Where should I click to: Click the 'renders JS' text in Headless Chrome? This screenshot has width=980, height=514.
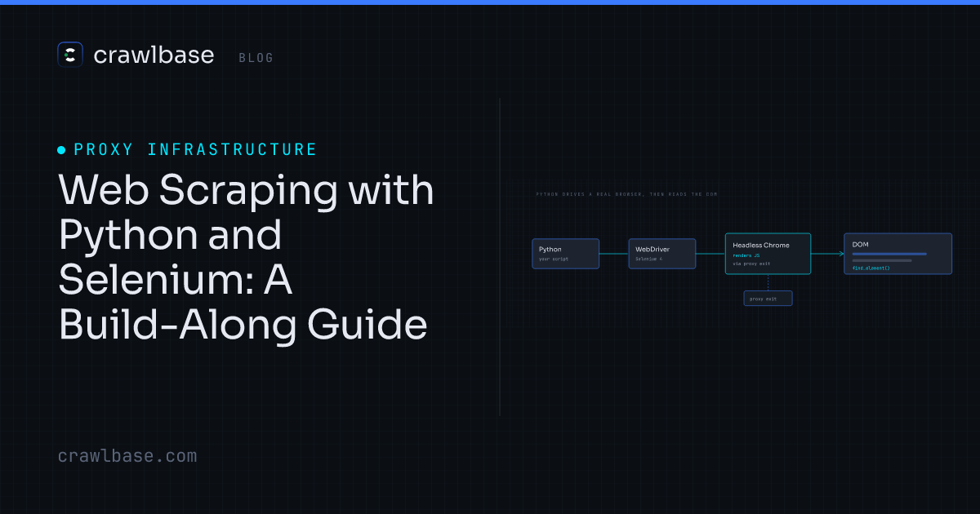[746, 255]
